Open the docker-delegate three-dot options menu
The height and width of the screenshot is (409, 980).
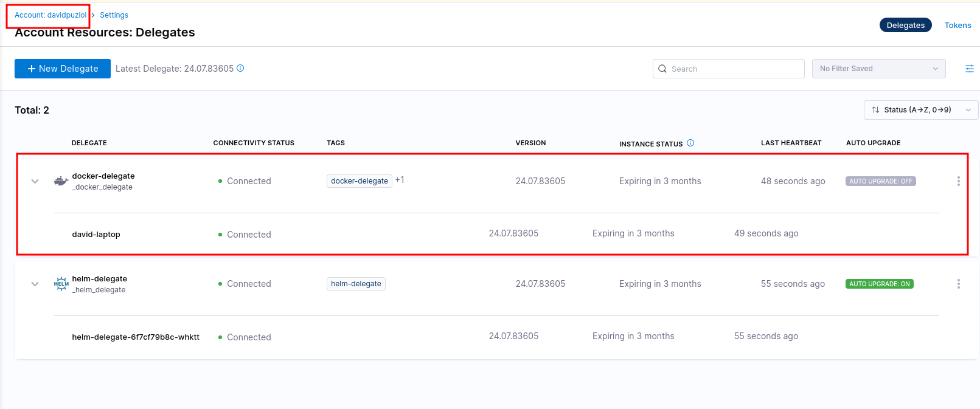point(958,181)
